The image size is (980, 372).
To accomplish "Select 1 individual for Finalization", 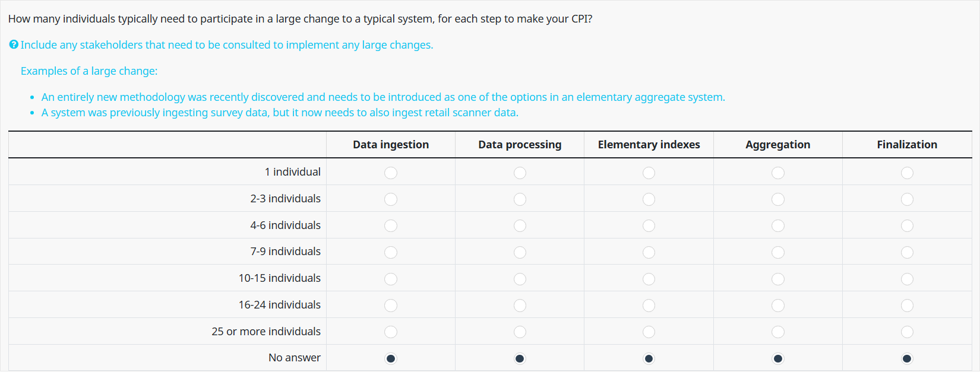I will point(907,173).
